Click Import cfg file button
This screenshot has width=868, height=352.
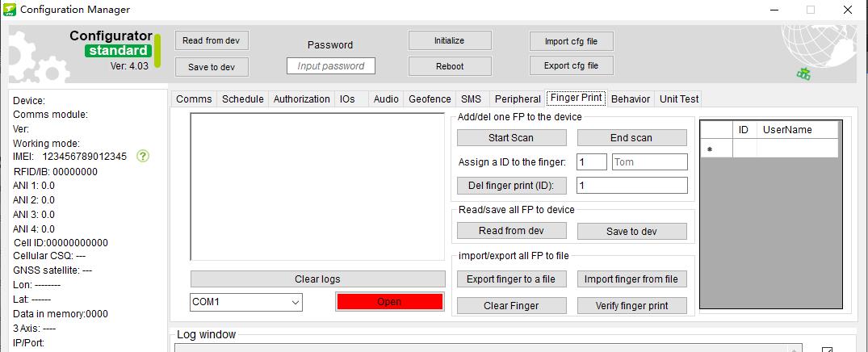pos(572,41)
